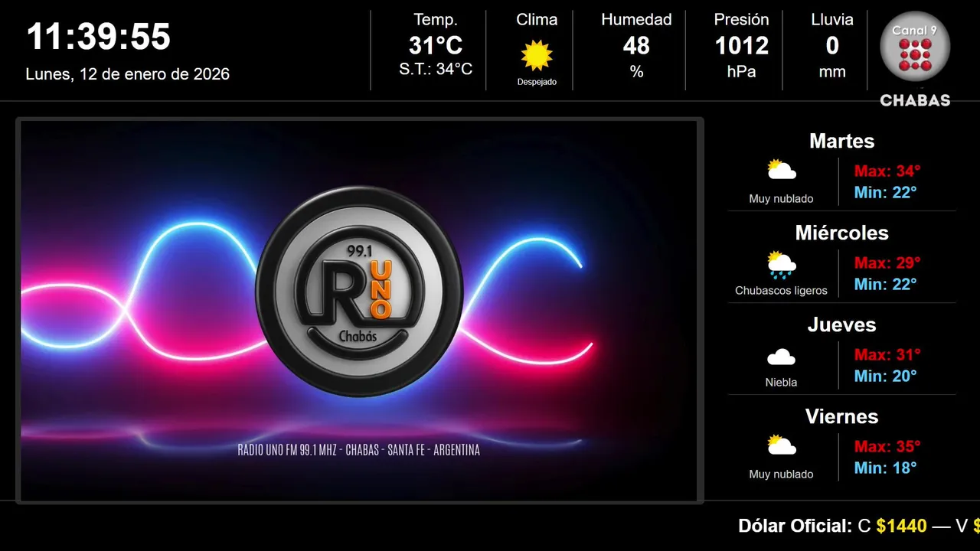
Task: Click Jueves Min: 20° value
Action: click(x=885, y=376)
